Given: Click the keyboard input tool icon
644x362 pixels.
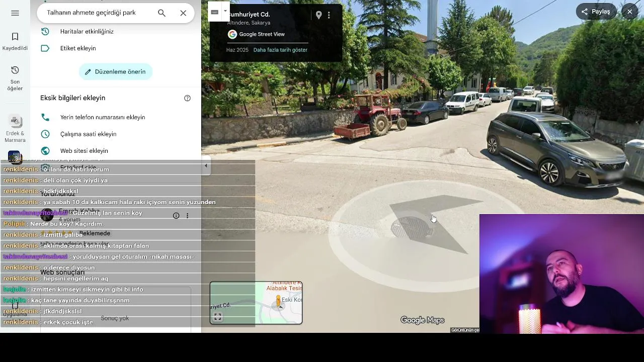Looking at the screenshot, I should point(215,12).
